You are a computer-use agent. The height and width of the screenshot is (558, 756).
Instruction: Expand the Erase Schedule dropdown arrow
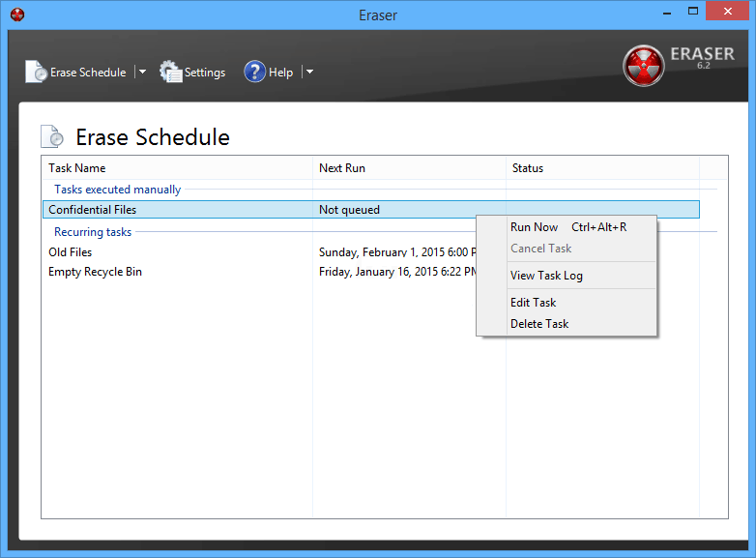click(x=141, y=72)
